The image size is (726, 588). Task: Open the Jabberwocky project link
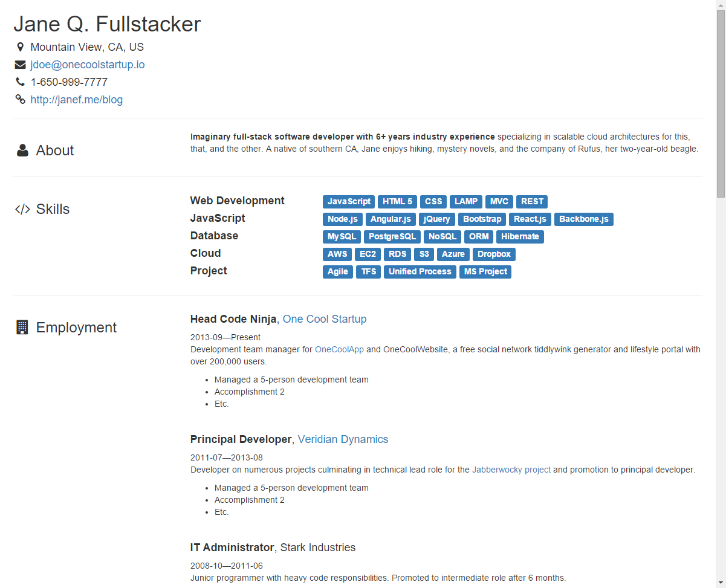click(511, 470)
